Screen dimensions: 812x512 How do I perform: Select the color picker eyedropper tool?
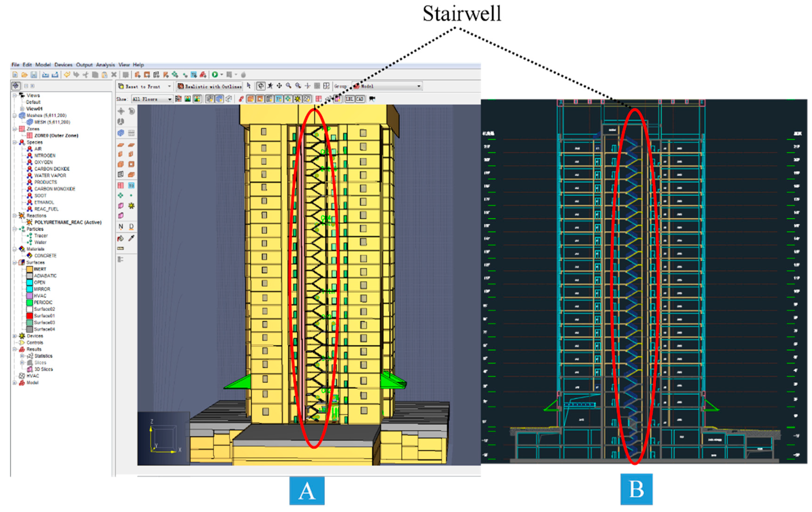click(x=131, y=239)
